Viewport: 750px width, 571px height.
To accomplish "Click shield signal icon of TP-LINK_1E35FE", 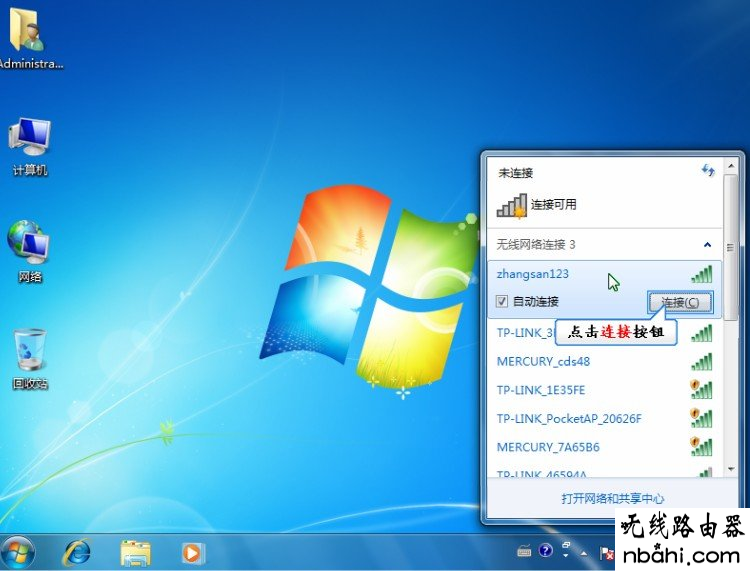I will [x=701, y=390].
